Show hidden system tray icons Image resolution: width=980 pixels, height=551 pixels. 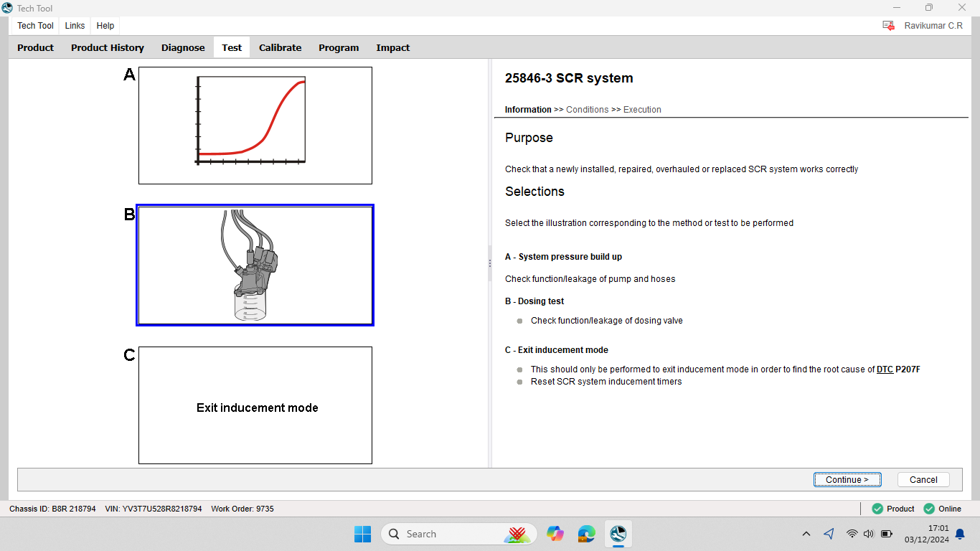pos(806,534)
